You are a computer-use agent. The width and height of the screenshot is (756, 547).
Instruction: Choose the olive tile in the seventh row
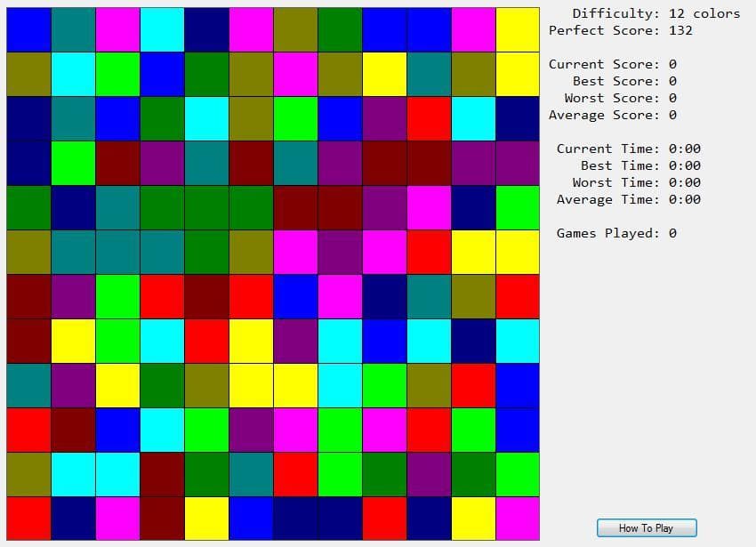473,296
